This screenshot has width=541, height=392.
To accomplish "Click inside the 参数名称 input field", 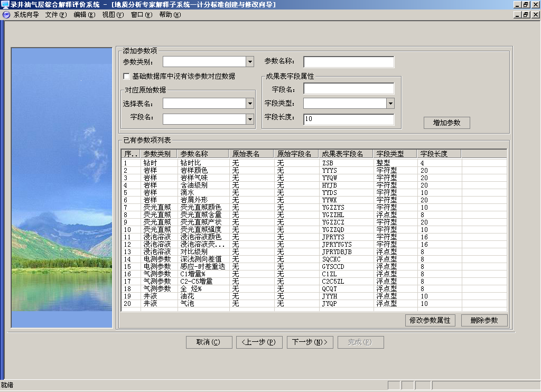I will pyautogui.click(x=348, y=61).
